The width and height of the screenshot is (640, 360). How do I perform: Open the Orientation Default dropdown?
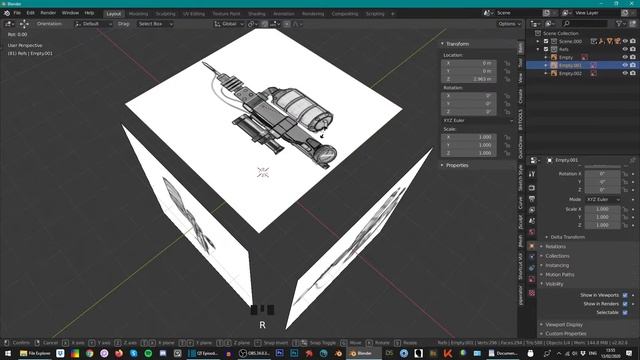tap(93, 24)
